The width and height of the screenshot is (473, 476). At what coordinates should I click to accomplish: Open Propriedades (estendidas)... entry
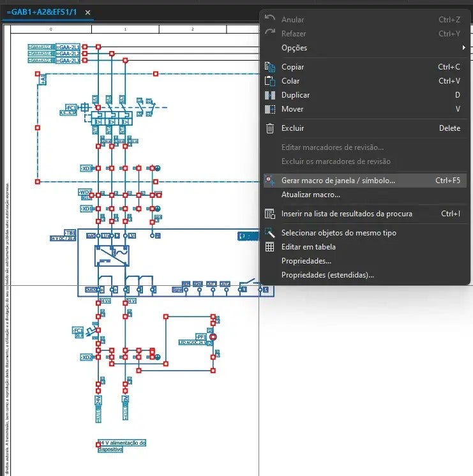[x=327, y=275]
